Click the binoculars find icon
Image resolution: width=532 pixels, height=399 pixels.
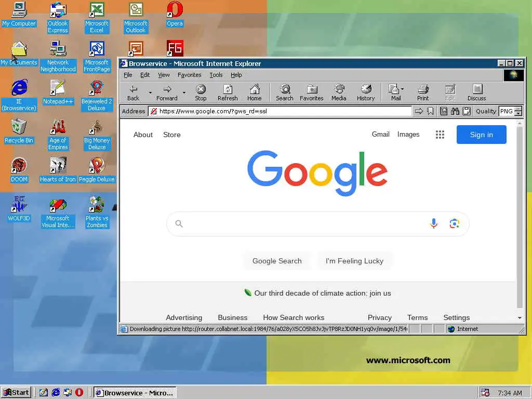[455, 111]
